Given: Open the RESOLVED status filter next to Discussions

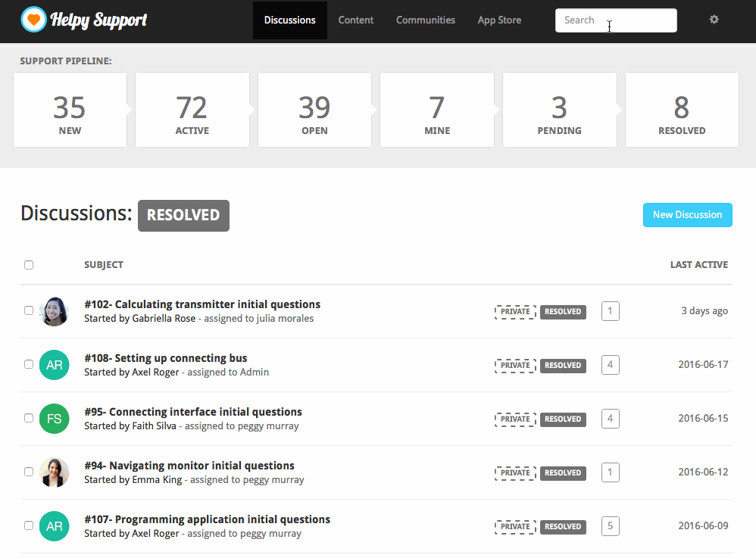Looking at the screenshot, I should tap(183, 215).
